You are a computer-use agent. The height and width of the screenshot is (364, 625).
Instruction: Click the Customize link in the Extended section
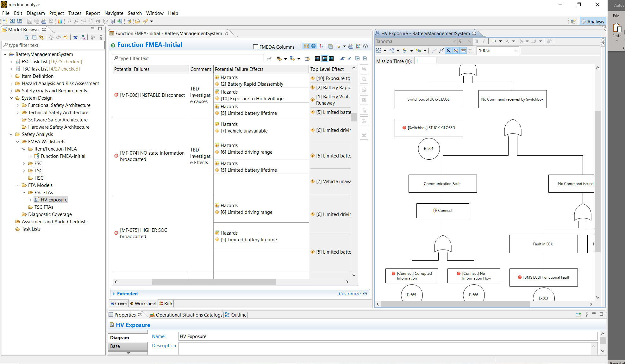(x=349, y=294)
